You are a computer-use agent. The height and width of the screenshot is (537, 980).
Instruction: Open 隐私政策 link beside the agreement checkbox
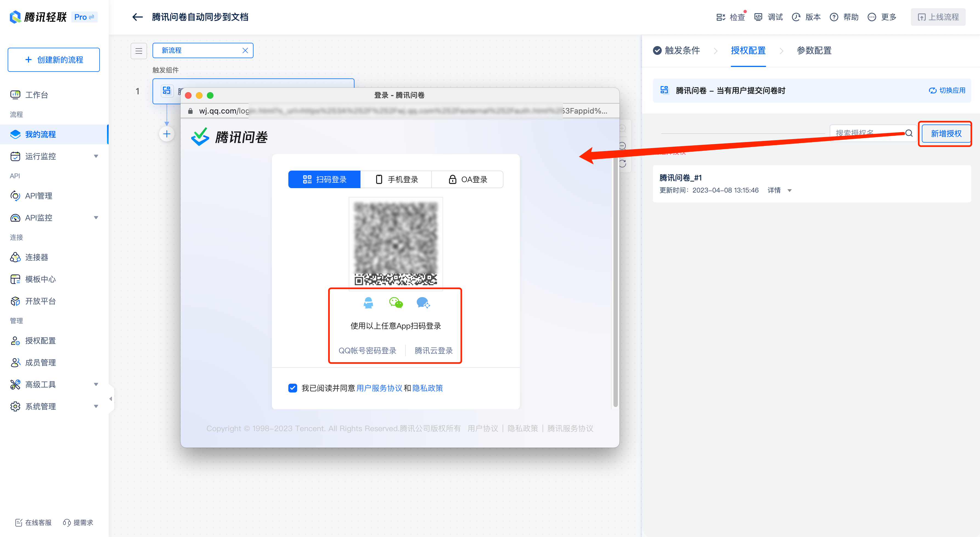(x=428, y=388)
